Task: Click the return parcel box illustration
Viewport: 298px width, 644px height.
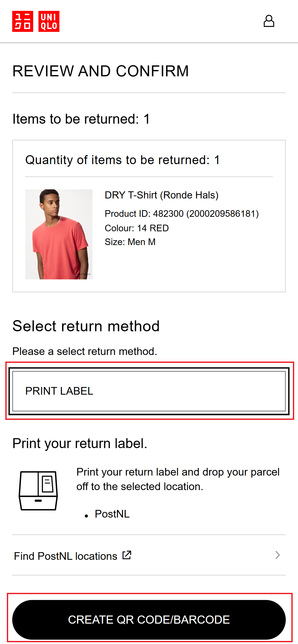Action: [x=38, y=491]
